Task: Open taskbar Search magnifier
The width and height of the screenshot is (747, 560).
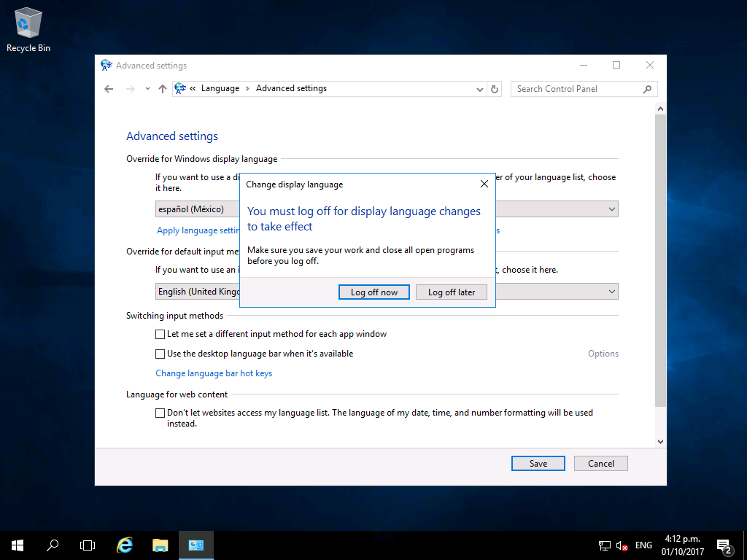Action: (53, 545)
